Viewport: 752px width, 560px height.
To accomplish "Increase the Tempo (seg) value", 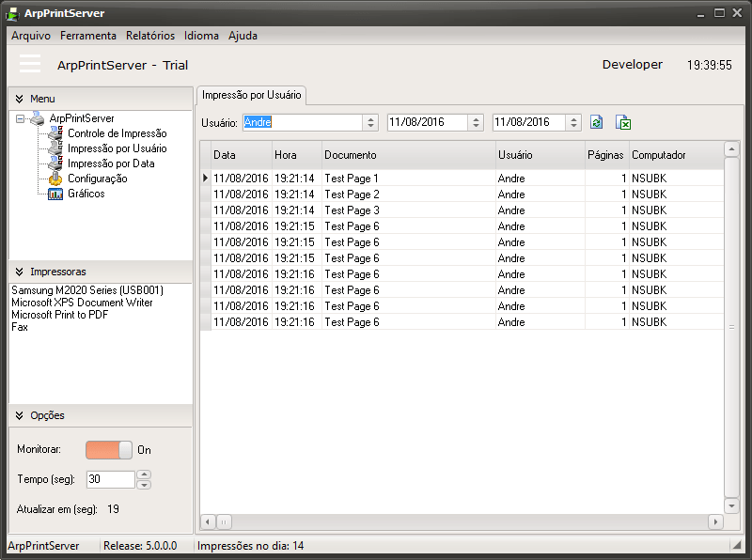I will 144,474.
